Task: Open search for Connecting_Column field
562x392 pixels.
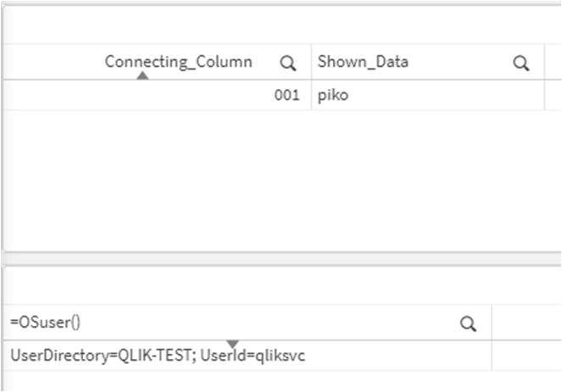Action: [x=288, y=63]
